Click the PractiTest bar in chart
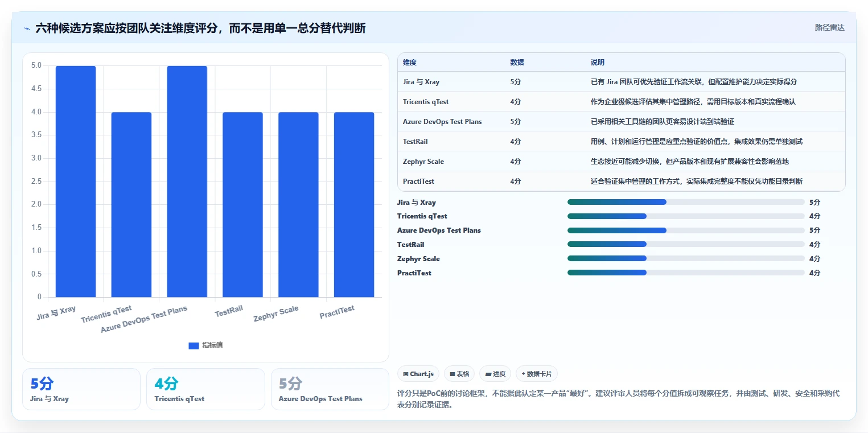868x433 pixels. coord(354,205)
